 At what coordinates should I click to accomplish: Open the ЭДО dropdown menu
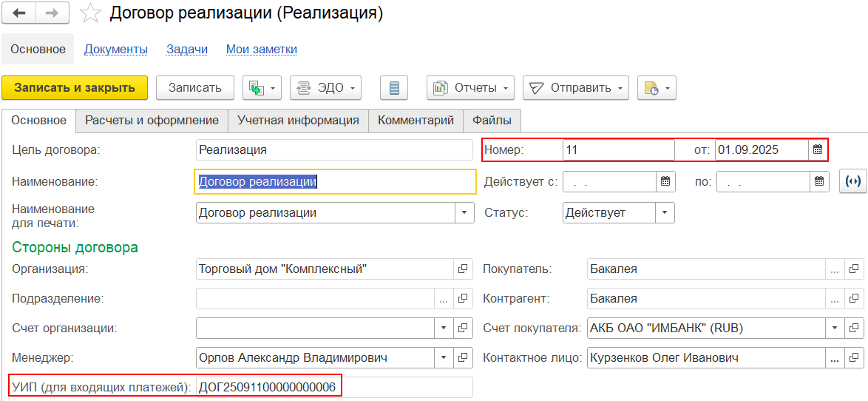click(325, 88)
